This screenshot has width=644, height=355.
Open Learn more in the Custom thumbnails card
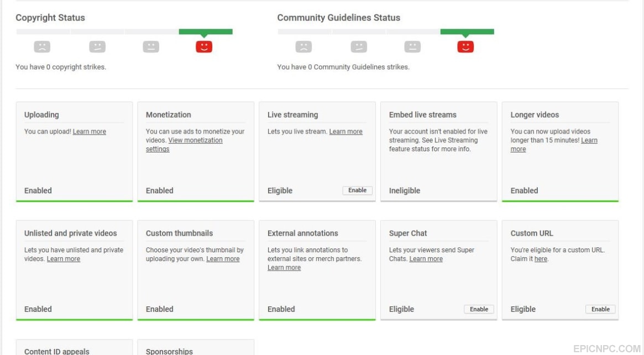click(x=223, y=258)
